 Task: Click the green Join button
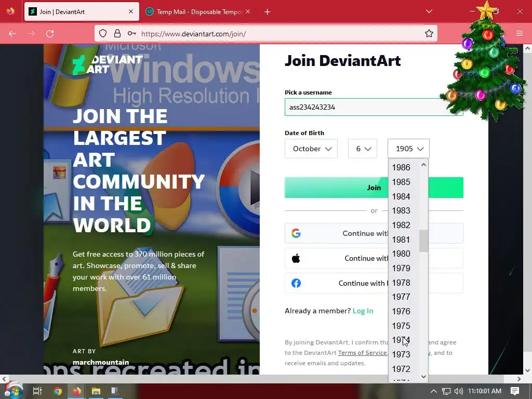374,187
